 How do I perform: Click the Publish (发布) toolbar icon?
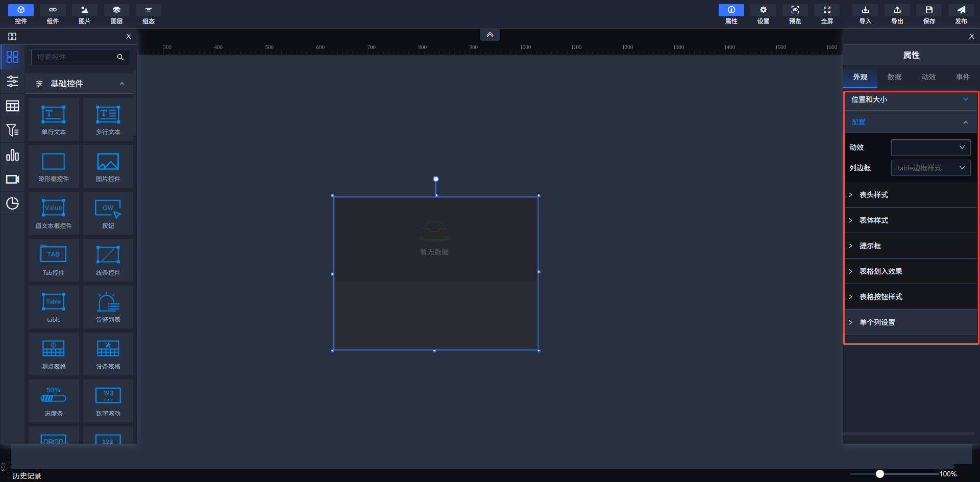pyautogui.click(x=961, y=14)
